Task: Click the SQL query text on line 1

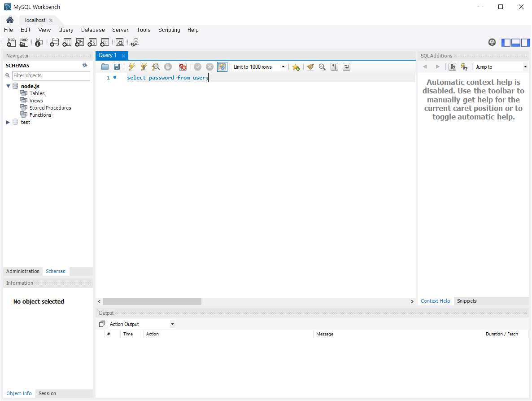Action: [x=168, y=78]
